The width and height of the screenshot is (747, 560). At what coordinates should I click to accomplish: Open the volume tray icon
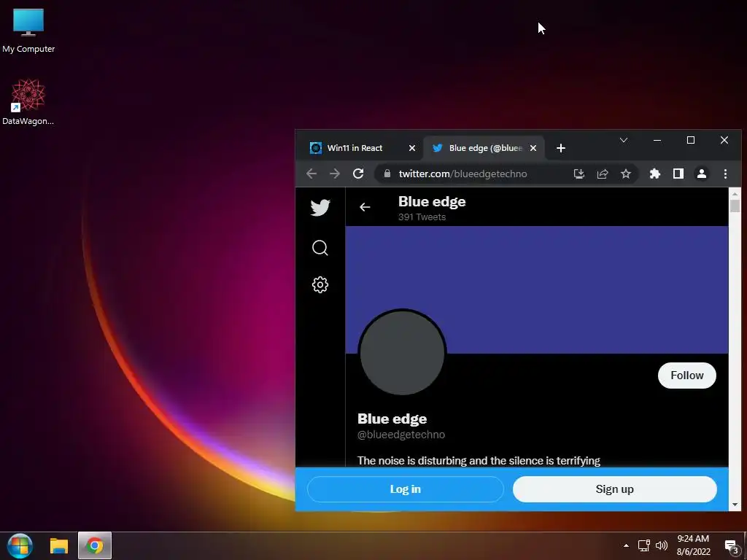tap(662, 545)
